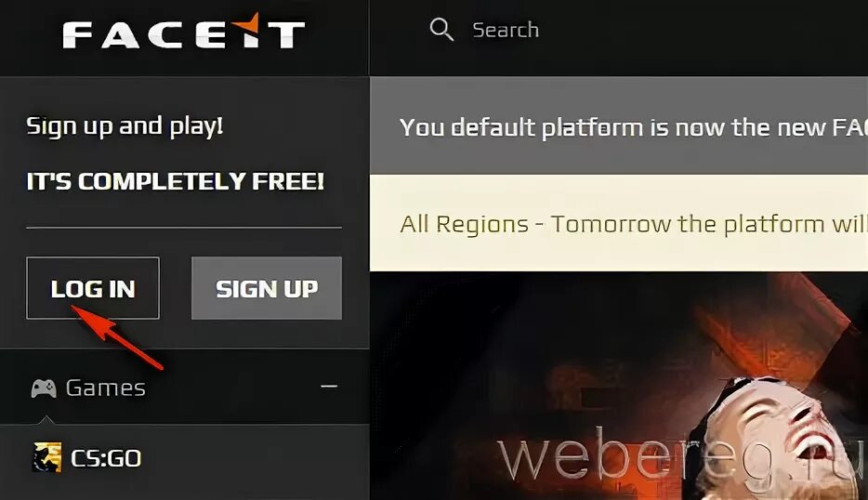
Task: Click the magnifying glass search icon
Action: [x=441, y=30]
